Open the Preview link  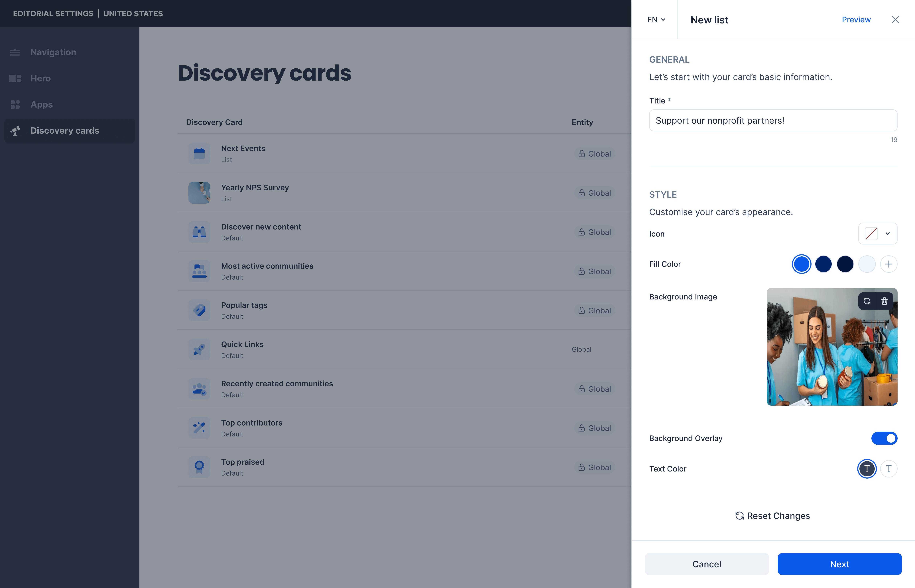click(856, 19)
